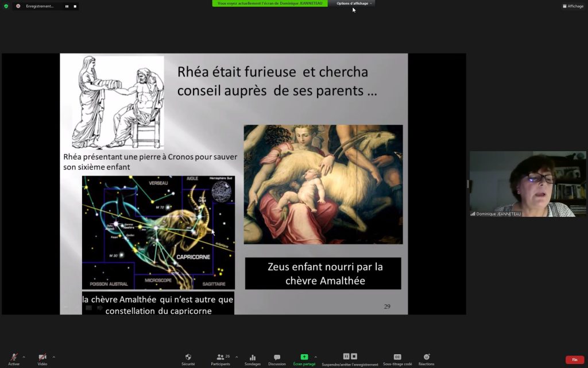This screenshot has width=588, height=368.
Task: Open Sondages polls
Action: tap(253, 359)
